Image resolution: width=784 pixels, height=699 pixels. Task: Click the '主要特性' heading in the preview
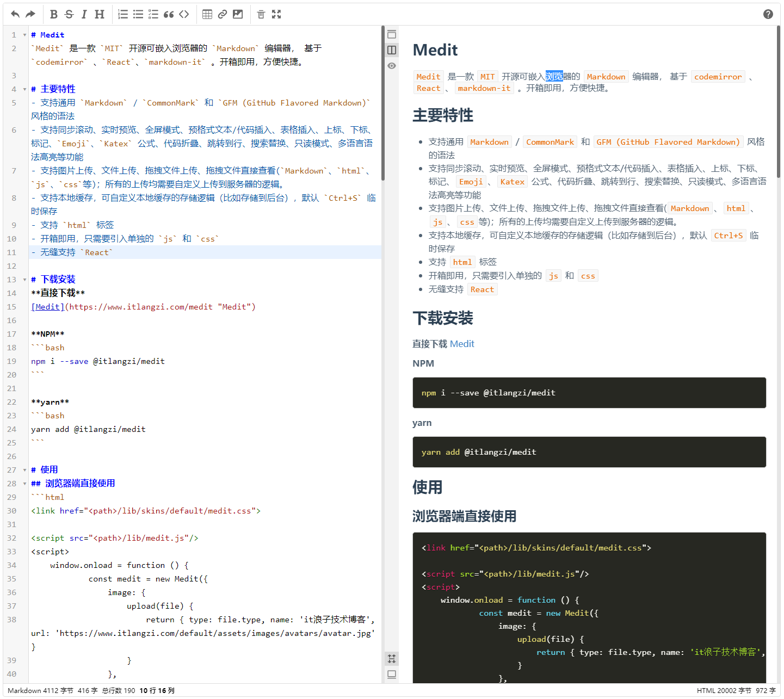(443, 115)
